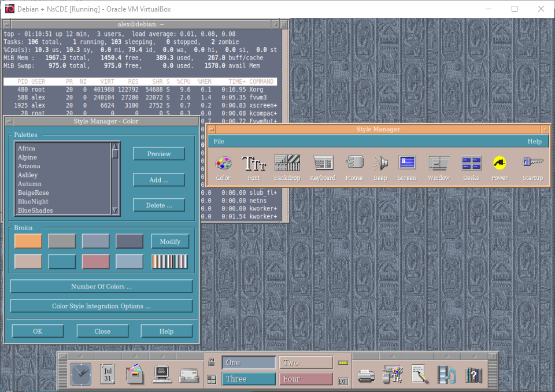Viewport: 555px width, 392px height.
Task: Open the File menu in Style Manager
Action: 219,142
